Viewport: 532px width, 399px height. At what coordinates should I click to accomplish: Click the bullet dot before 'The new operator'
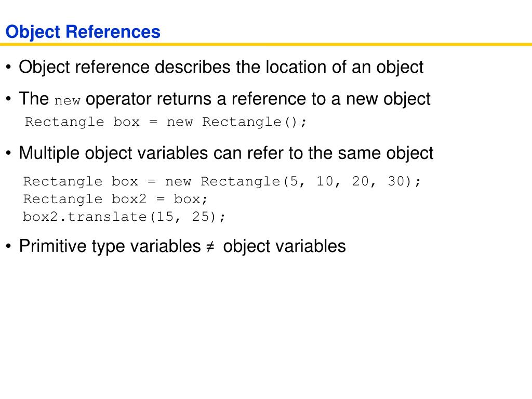click(8, 99)
